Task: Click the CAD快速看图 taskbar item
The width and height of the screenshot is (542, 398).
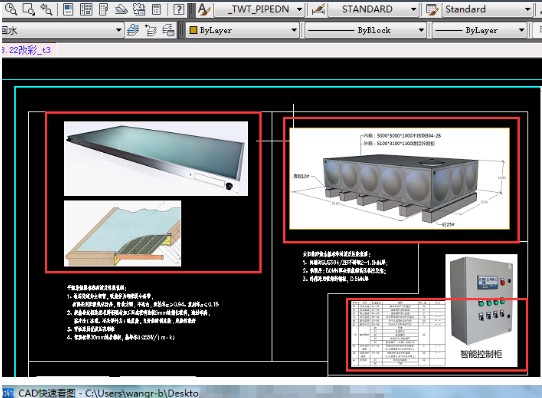Action: click(101, 393)
